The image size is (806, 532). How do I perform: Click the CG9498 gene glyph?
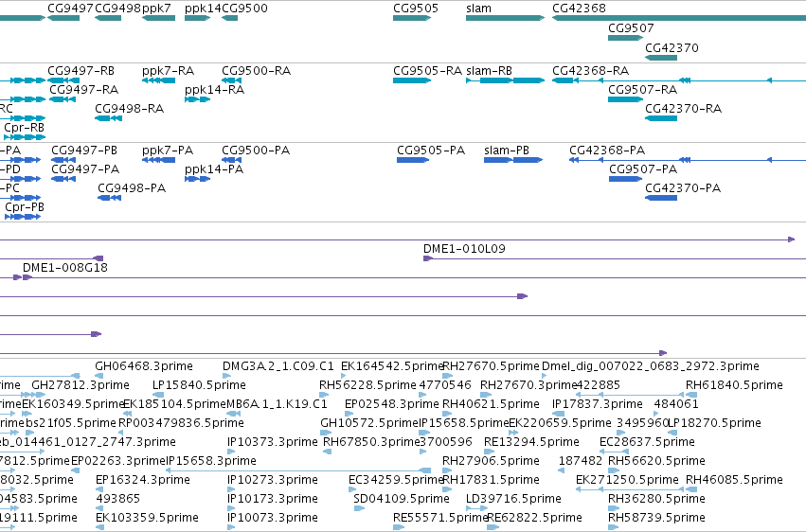108,18
